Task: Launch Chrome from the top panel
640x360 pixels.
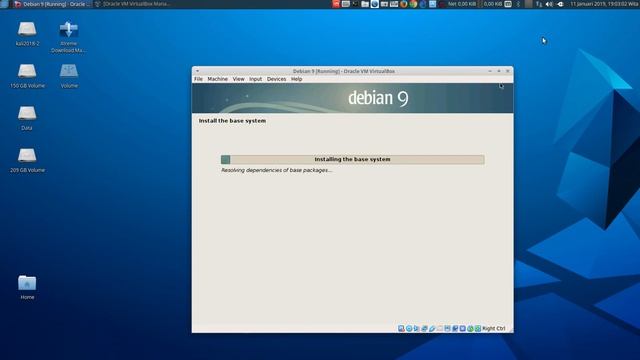Action: click(413, 4)
